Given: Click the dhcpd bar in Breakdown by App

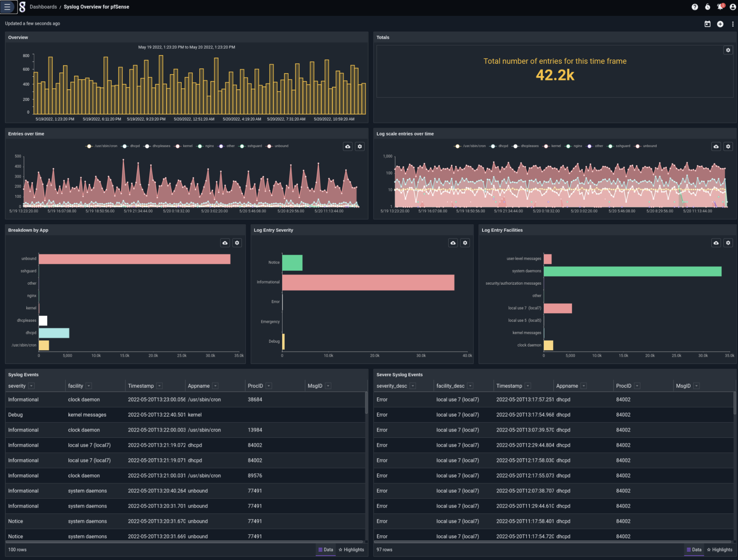Looking at the screenshot, I should pyautogui.click(x=54, y=333).
